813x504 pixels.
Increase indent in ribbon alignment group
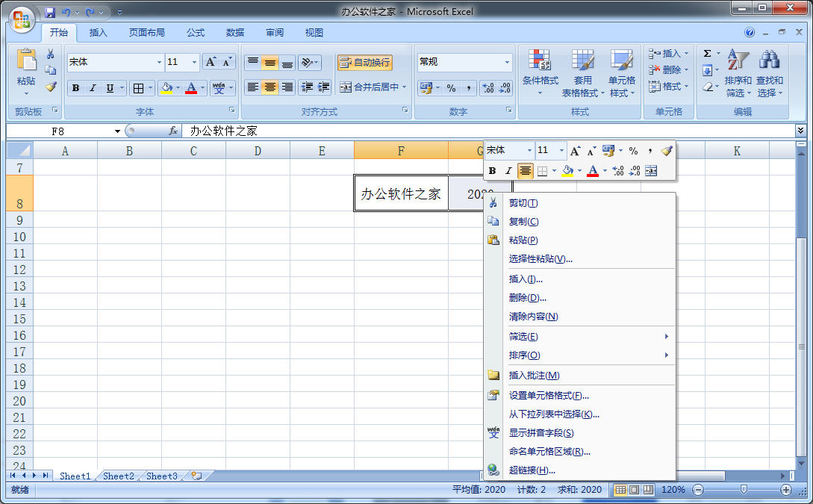click(x=323, y=87)
